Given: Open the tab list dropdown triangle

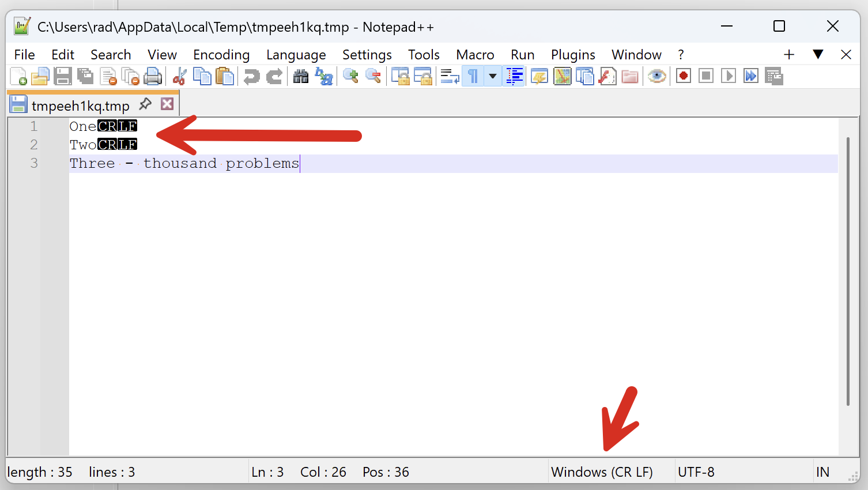Looking at the screenshot, I should point(818,54).
